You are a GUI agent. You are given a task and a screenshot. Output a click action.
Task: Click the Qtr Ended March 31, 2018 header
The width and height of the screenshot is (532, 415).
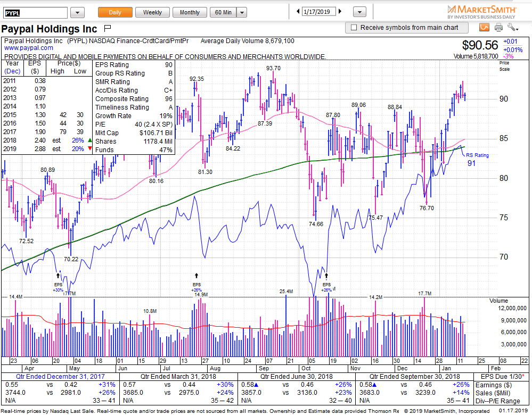point(178,377)
